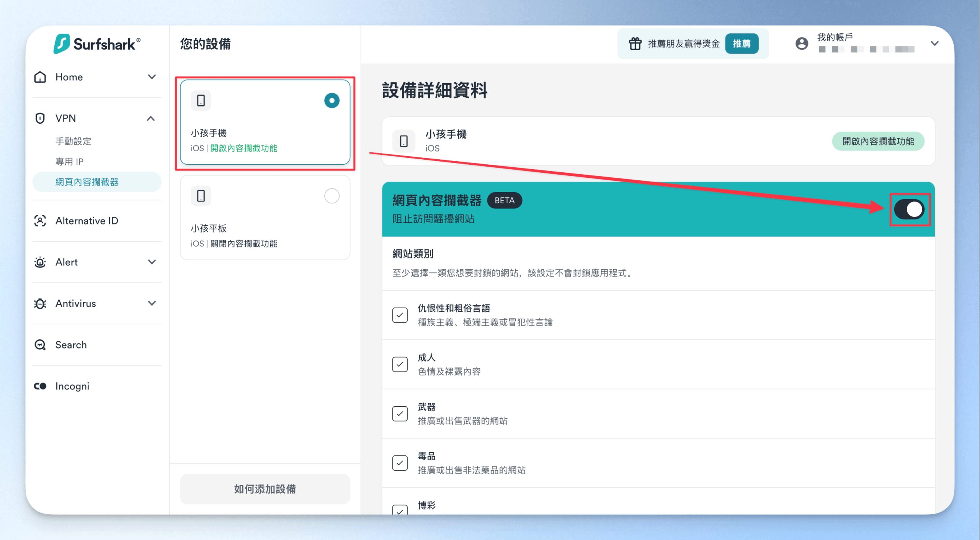The height and width of the screenshot is (540, 980).
Task: Click the Search sidebar icon
Action: coord(40,345)
